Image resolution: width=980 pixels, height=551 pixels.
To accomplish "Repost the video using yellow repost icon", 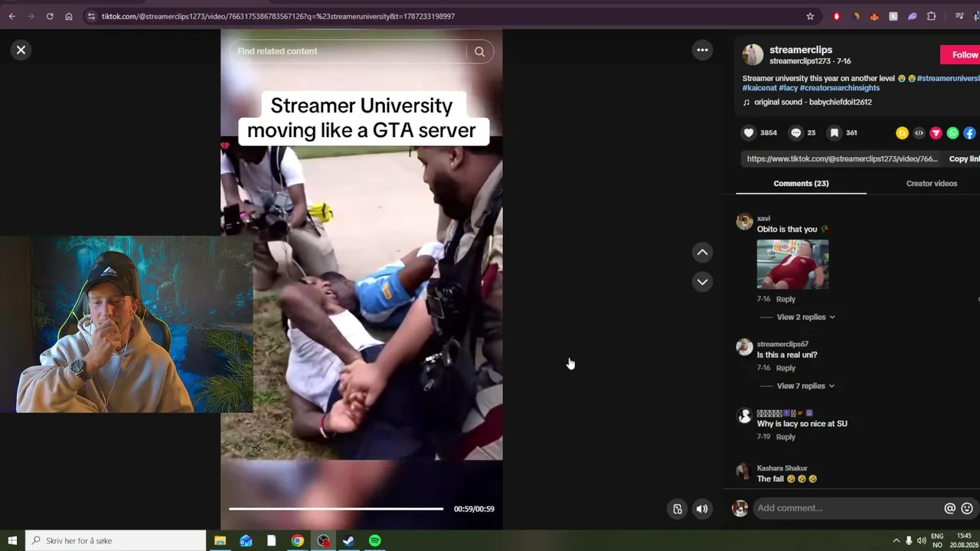I will click(902, 133).
